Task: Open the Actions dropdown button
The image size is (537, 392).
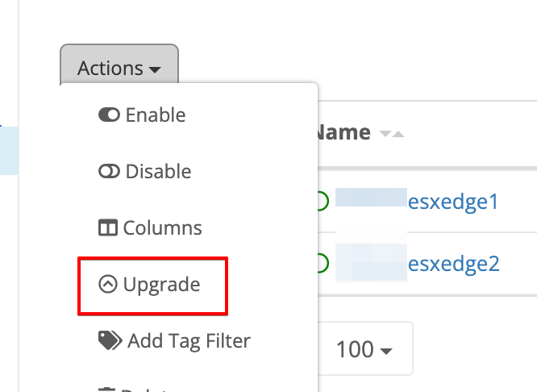Action: [119, 69]
